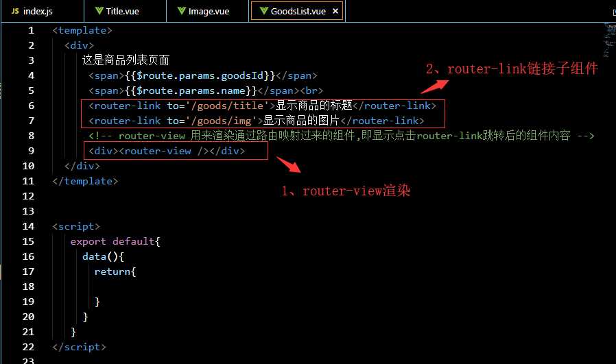
Task: Click $route.params.name expression
Action: (191, 90)
